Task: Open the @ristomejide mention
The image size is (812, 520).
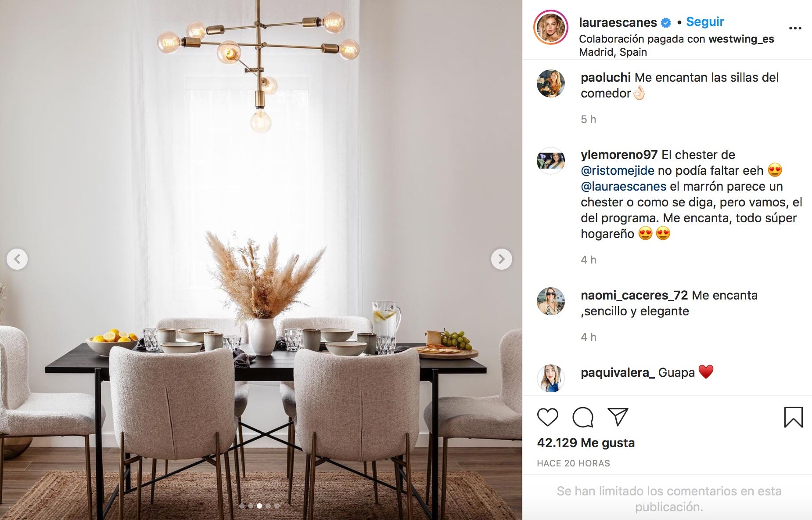Action: point(617,170)
